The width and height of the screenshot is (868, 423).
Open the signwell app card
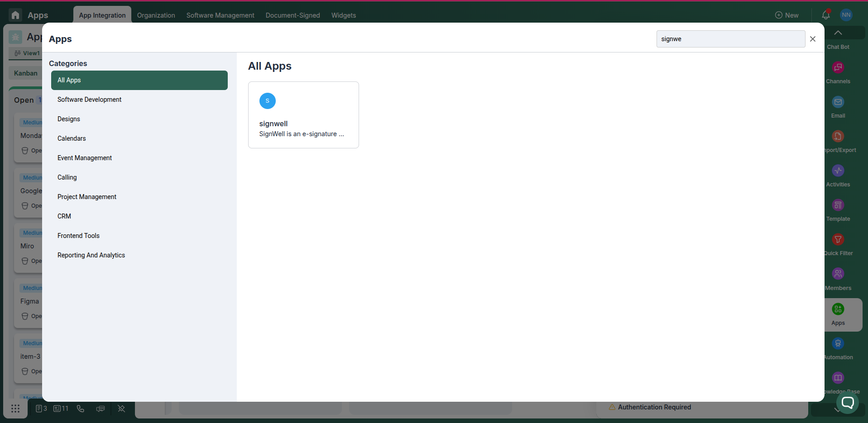[303, 114]
